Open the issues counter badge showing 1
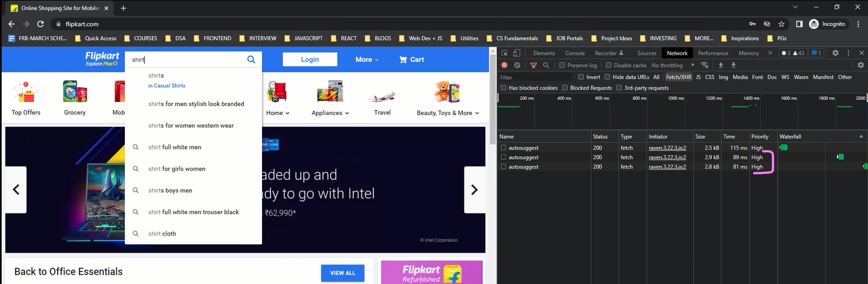Viewport: 868px width, 284px height. coord(816,53)
